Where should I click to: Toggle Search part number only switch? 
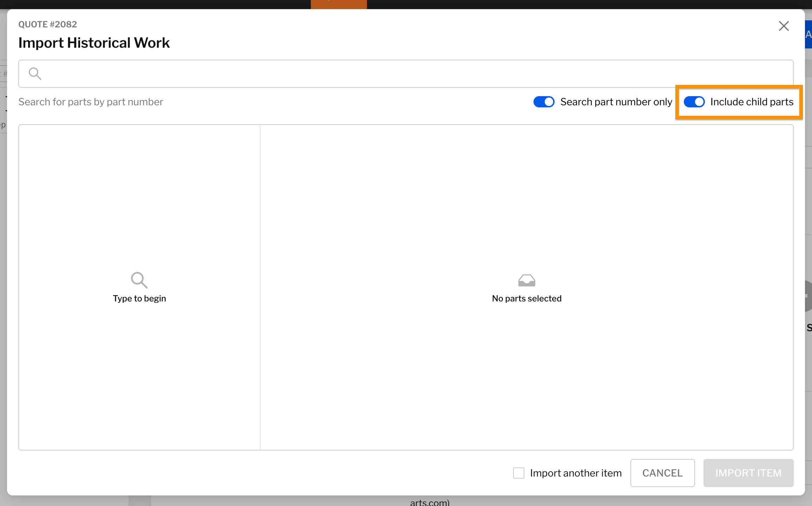pyautogui.click(x=544, y=102)
